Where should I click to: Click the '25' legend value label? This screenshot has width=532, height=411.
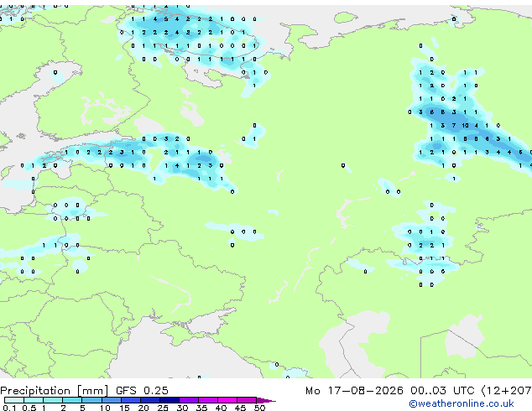pos(163,408)
